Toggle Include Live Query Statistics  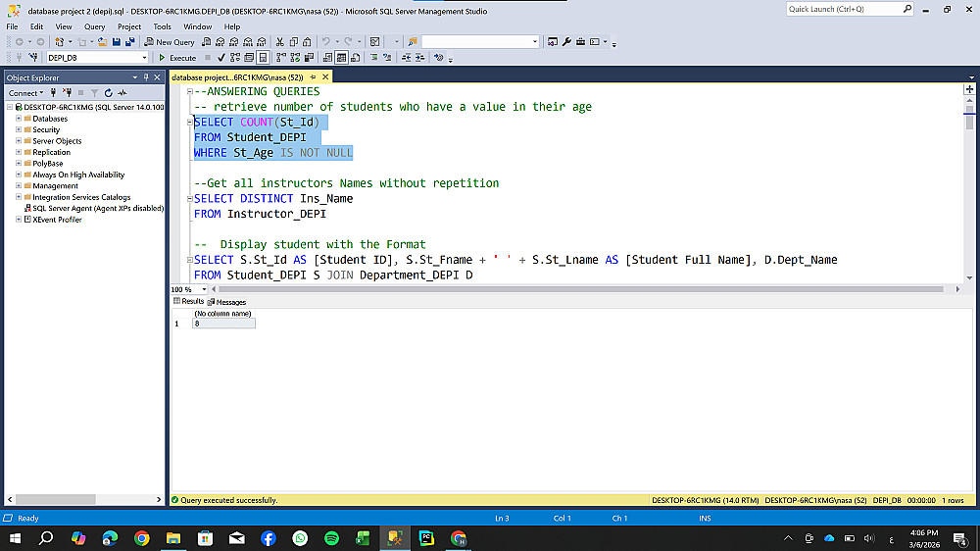click(x=295, y=58)
